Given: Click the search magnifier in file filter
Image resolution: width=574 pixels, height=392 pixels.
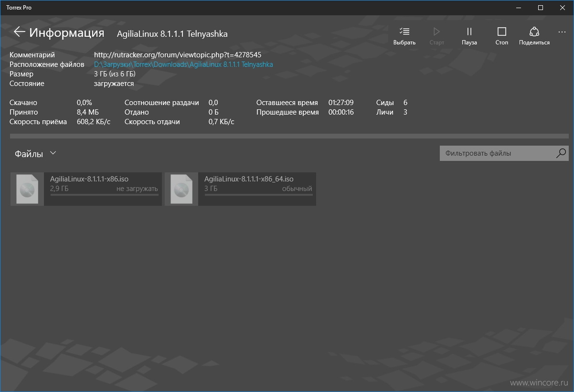Looking at the screenshot, I should [561, 153].
